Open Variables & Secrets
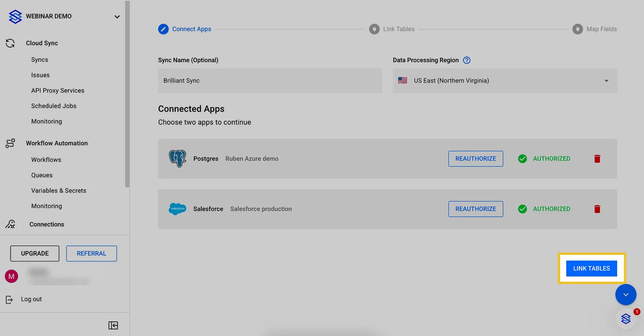Viewport: 644px width, 336px height. pos(59,190)
